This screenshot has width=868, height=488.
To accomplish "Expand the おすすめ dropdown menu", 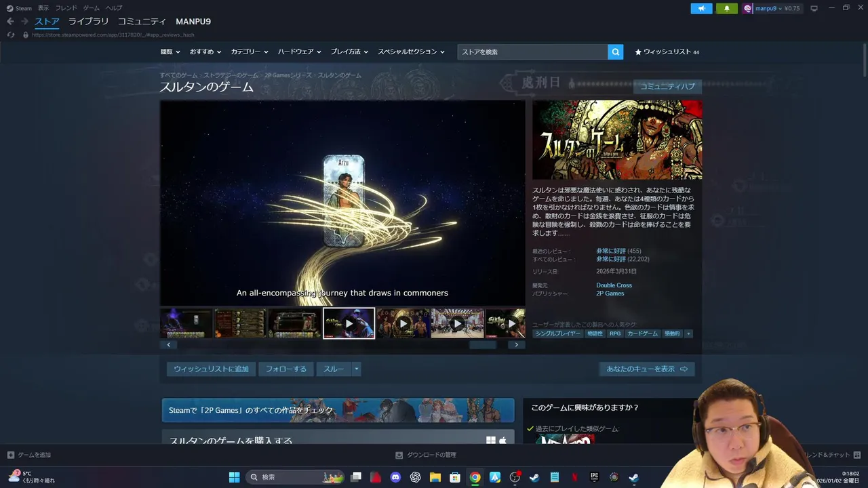I will pyautogui.click(x=205, y=52).
